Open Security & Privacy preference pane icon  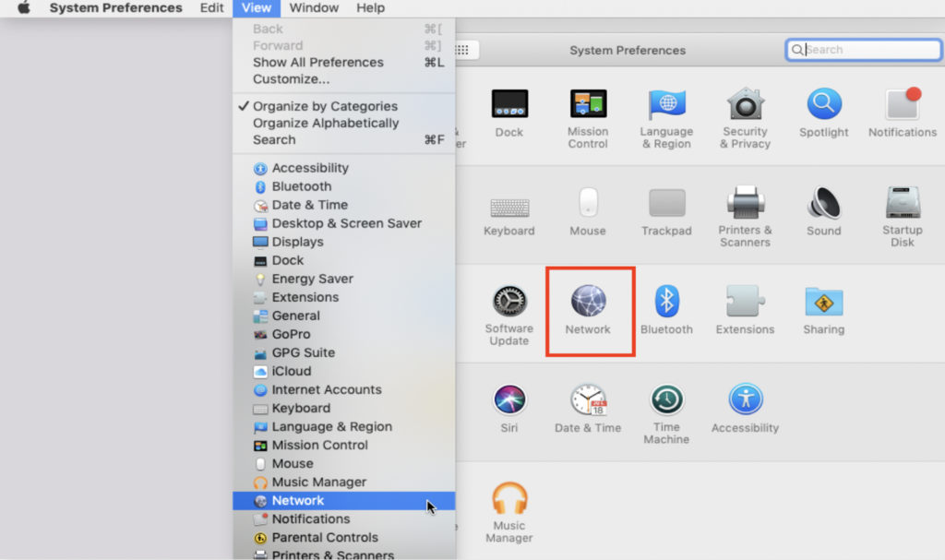click(x=746, y=103)
